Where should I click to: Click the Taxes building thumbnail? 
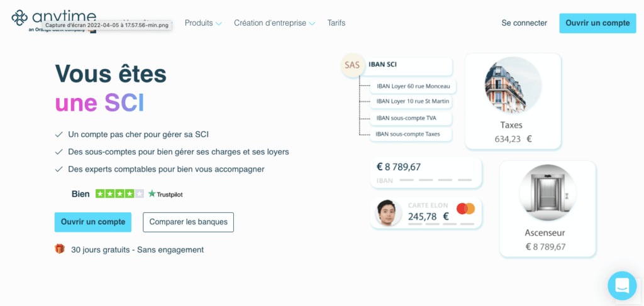pyautogui.click(x=513, y=85)
